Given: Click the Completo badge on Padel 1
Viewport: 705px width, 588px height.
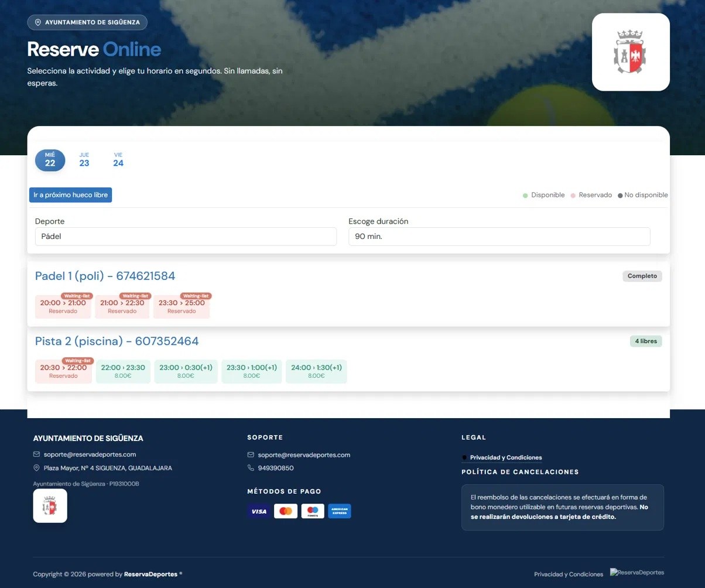Looking at the screenshot, I should (642, 276).
